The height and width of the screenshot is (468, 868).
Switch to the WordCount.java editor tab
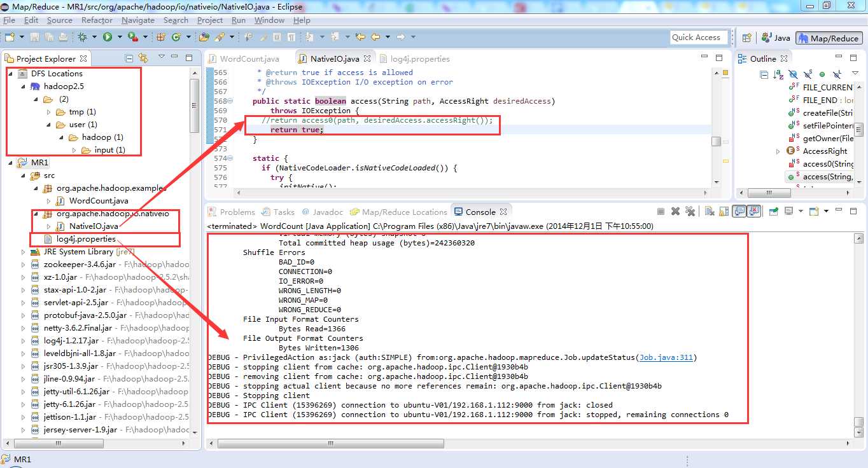pyautogui.click(x=244, y=59)
